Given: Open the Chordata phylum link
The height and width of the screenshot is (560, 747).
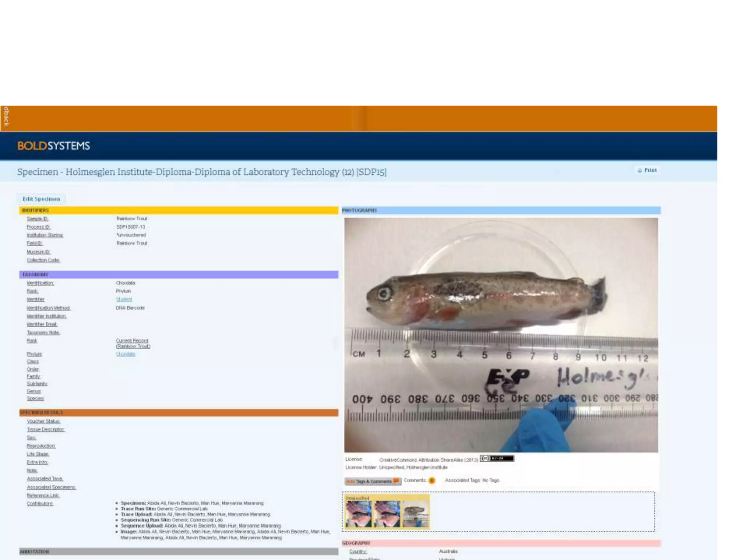Looking at the screenshot, I should coord(125,354).
